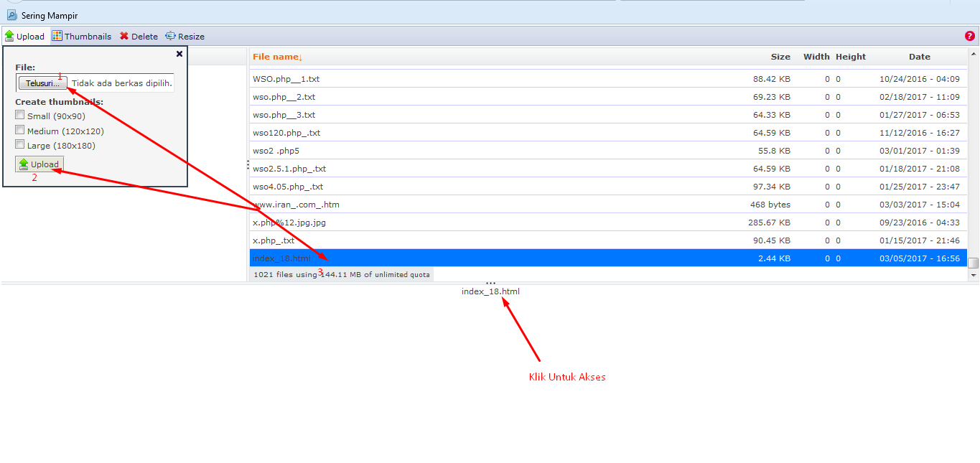
Task: Click the Resize tool icon
Action: coord(169,36)
